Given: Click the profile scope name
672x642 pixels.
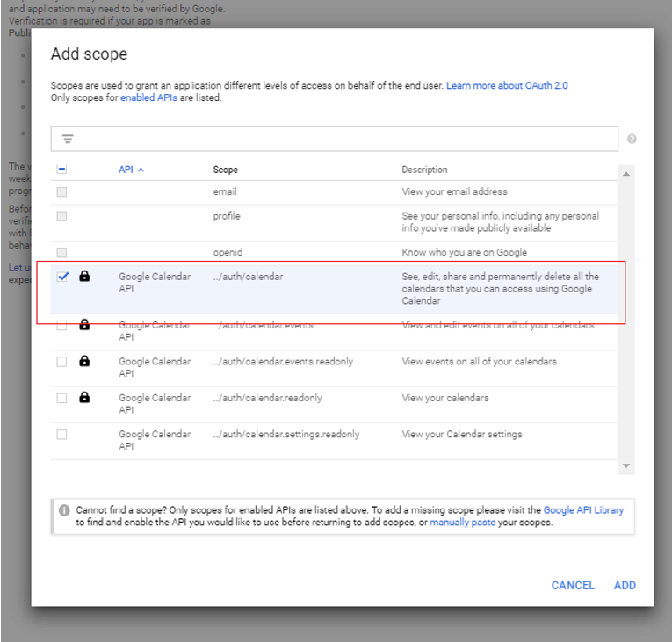Looking at the screenshot, I should [227, 216].
